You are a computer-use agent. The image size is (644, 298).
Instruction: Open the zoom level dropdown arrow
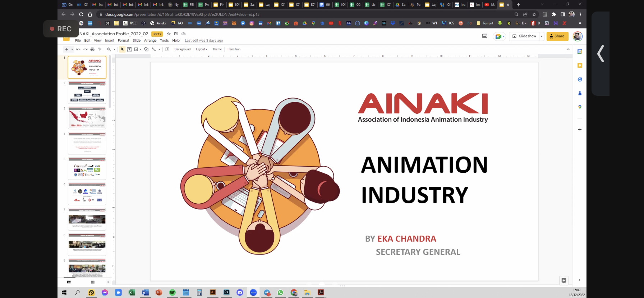coord(114,49)
